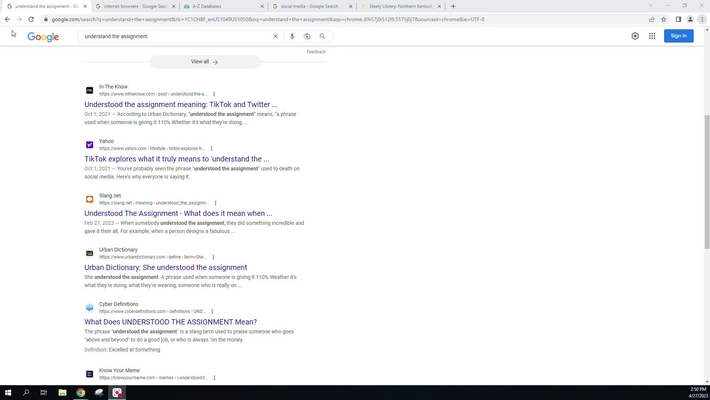Open What Does UNDERSTOOD THE ASSIGNMENT Mean link
The height and width of the screenshot is (400, 710).
(x=170, y=322)
